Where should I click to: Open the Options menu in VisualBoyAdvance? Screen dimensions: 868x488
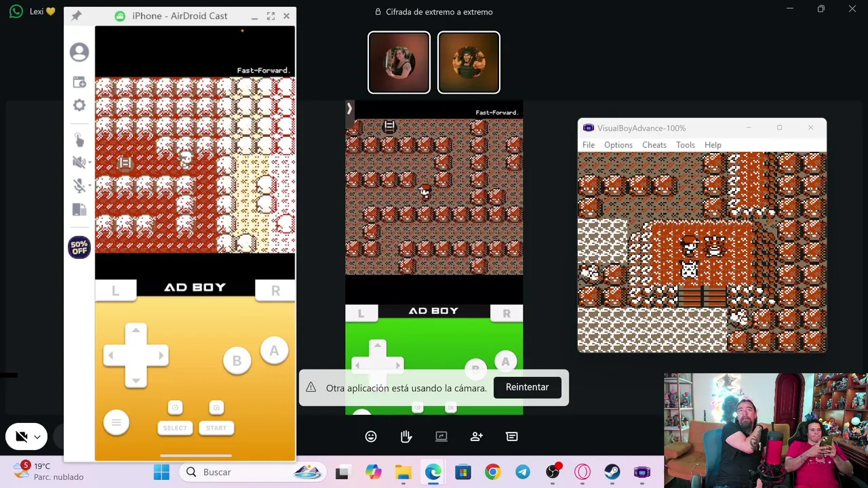click(x=618, y=145)
